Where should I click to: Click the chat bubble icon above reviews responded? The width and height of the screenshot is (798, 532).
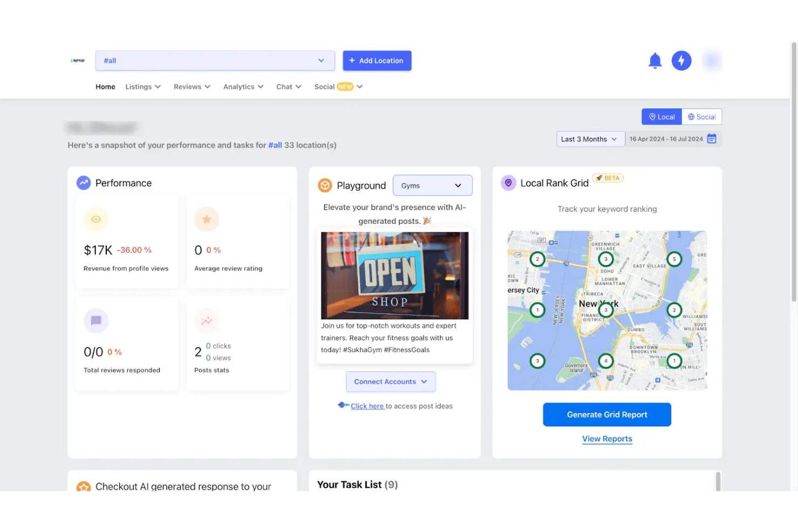coord(96,321)
